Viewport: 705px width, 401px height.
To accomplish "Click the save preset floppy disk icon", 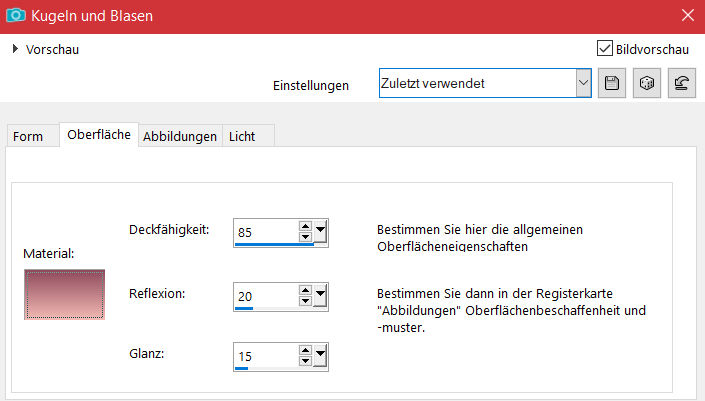I will pyautogui.click(x=611, y=85).
